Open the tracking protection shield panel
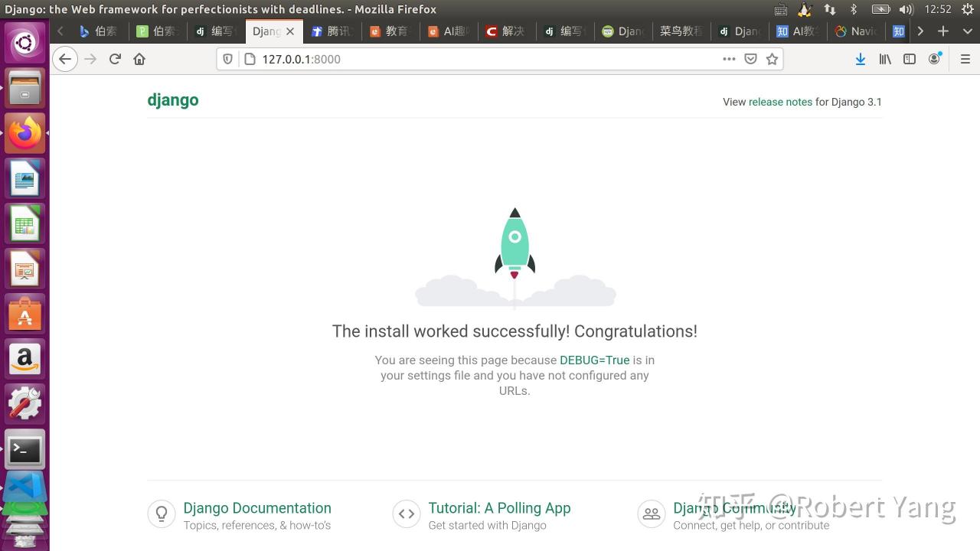The image size is (980, 551). point(227,59)
